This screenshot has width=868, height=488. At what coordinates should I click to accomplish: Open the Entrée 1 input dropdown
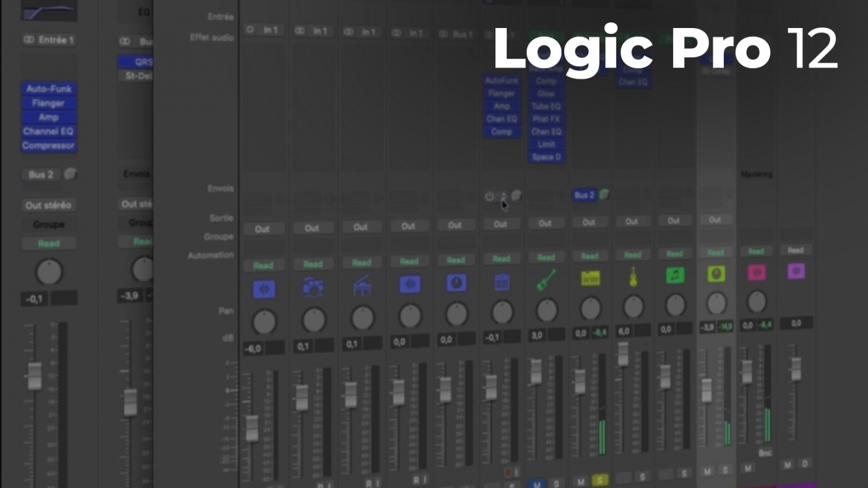(48, 40)
